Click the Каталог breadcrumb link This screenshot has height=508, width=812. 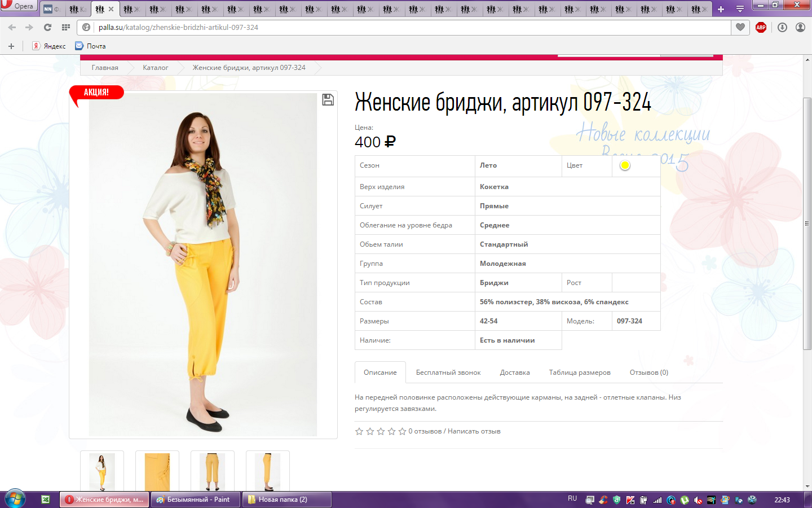click(x=155, y=68)
